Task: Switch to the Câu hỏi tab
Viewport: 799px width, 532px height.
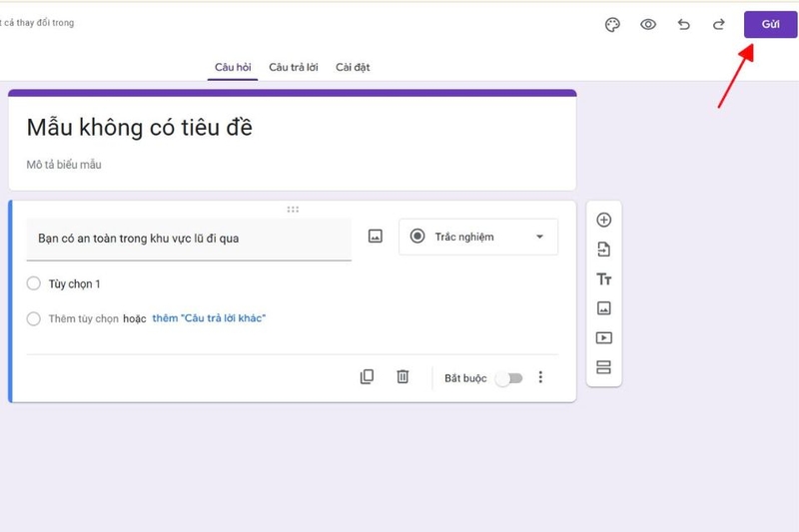Action: [x=233, y=67]
